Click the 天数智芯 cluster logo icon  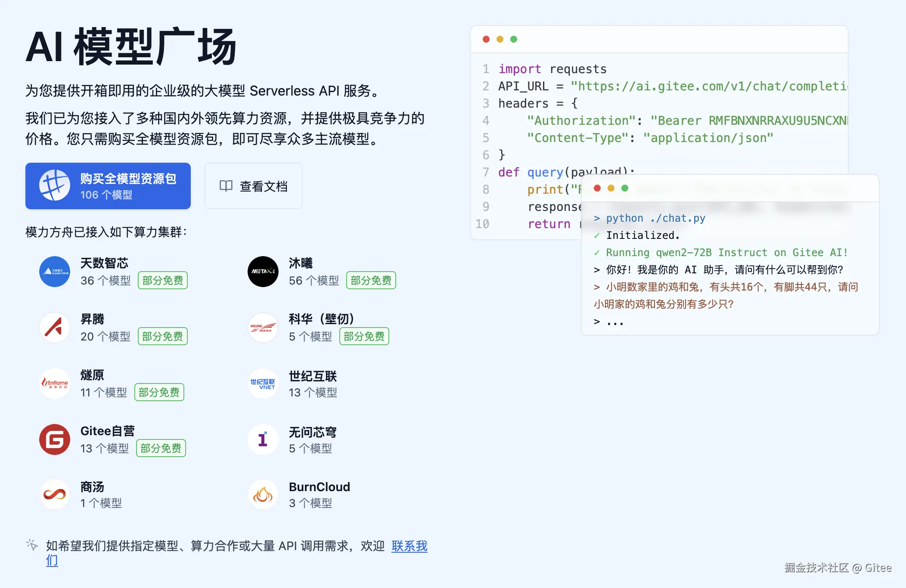point(55,272)
